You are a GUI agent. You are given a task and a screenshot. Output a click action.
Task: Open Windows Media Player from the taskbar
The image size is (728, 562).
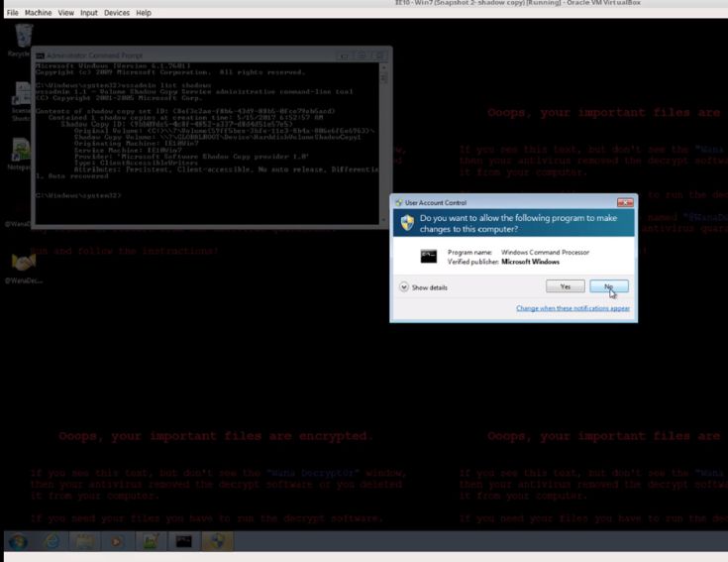click(117, 541)
